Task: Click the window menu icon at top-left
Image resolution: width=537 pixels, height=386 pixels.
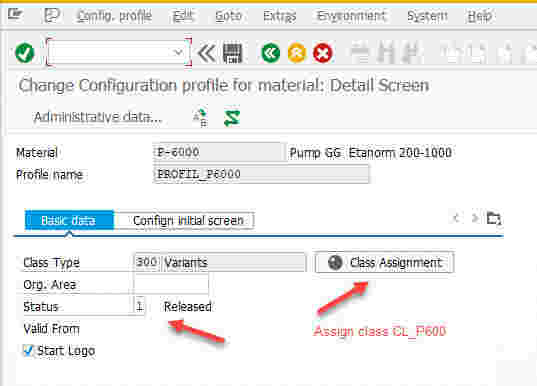Action: tap(15, 14)
